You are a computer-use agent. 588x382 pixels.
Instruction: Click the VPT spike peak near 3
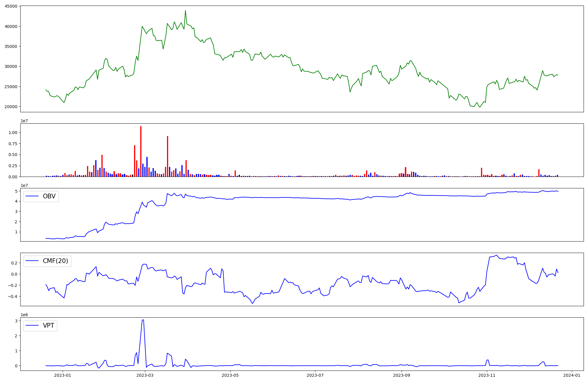coord(143,320)
